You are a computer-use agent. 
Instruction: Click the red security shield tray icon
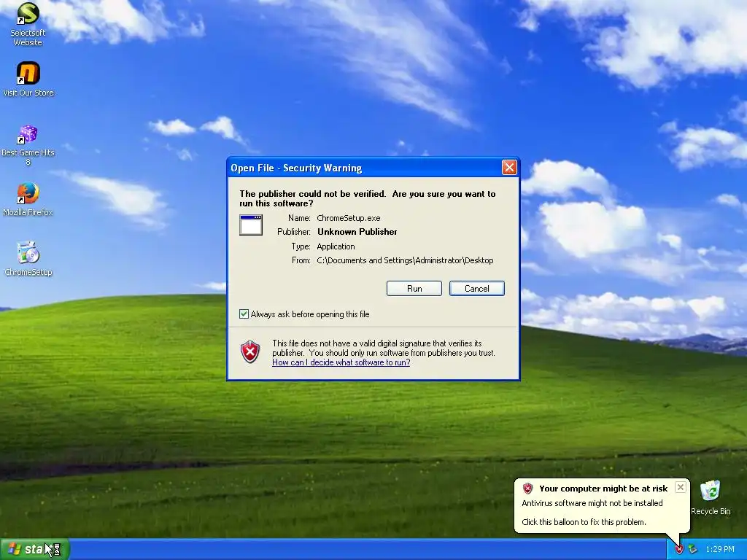pos(679,550)
